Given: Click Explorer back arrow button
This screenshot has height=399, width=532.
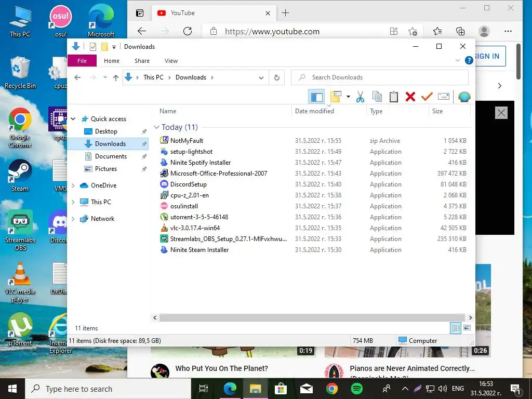Looking at the screenshot, I should point(77,78).
